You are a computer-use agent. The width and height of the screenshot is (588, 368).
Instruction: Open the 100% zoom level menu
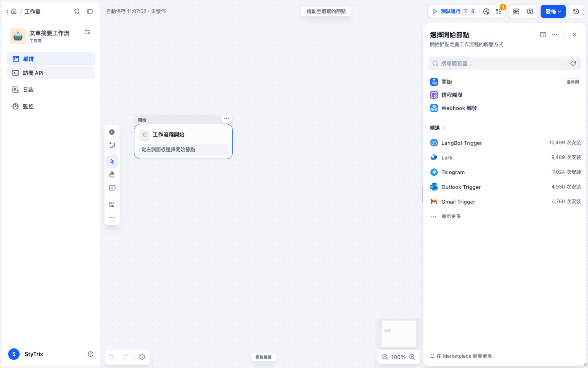point(399,357)
